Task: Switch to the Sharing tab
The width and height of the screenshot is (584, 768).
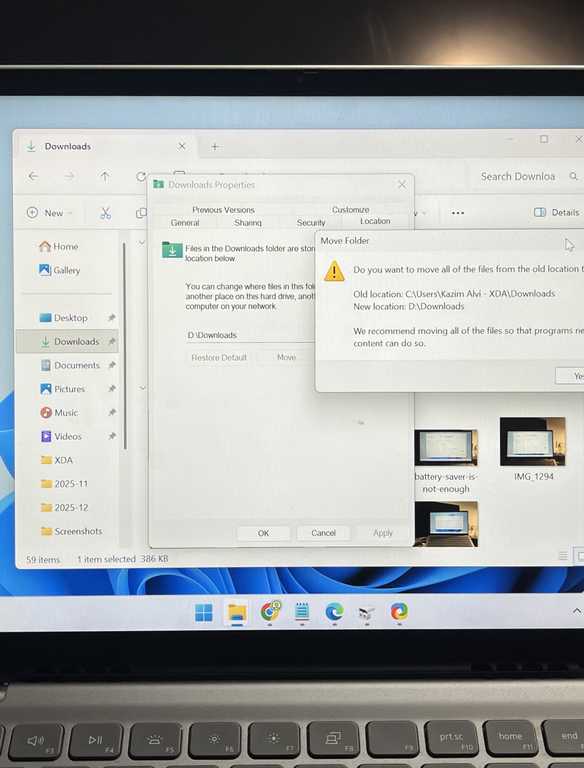Action: point(248,223)
